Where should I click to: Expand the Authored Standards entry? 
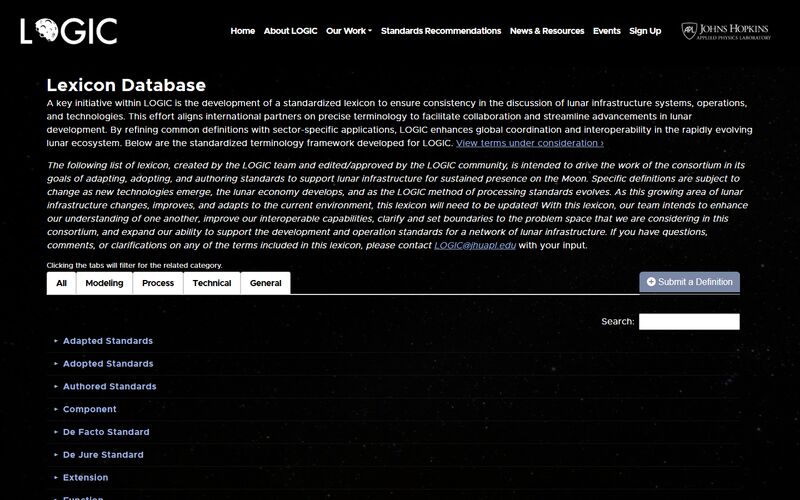[109, 386]
